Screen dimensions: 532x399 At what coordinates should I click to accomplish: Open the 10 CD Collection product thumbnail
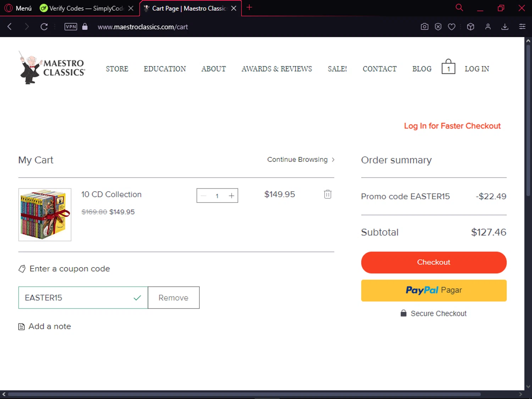point(45,215)
